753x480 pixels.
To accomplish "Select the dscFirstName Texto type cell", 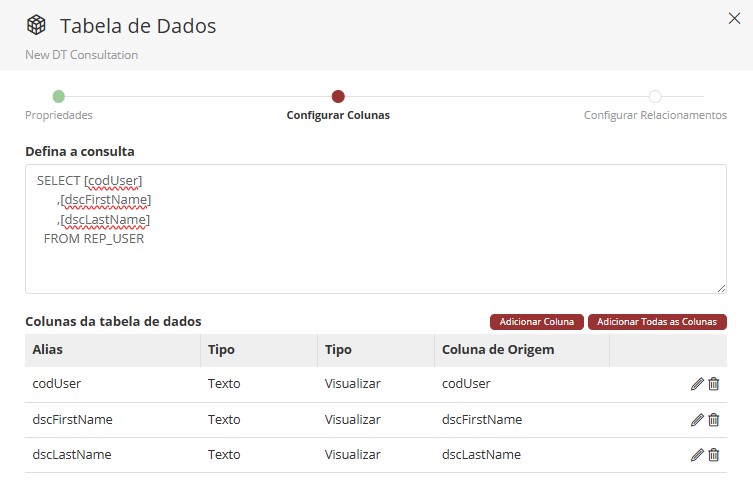I will pyautogui.click(x=224, y=420).
